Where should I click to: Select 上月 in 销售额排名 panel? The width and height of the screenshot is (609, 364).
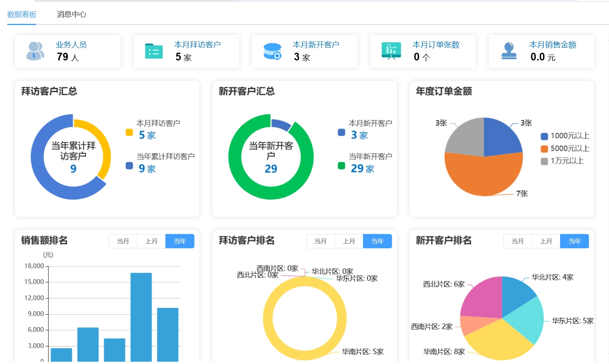(x=151, y=241)
